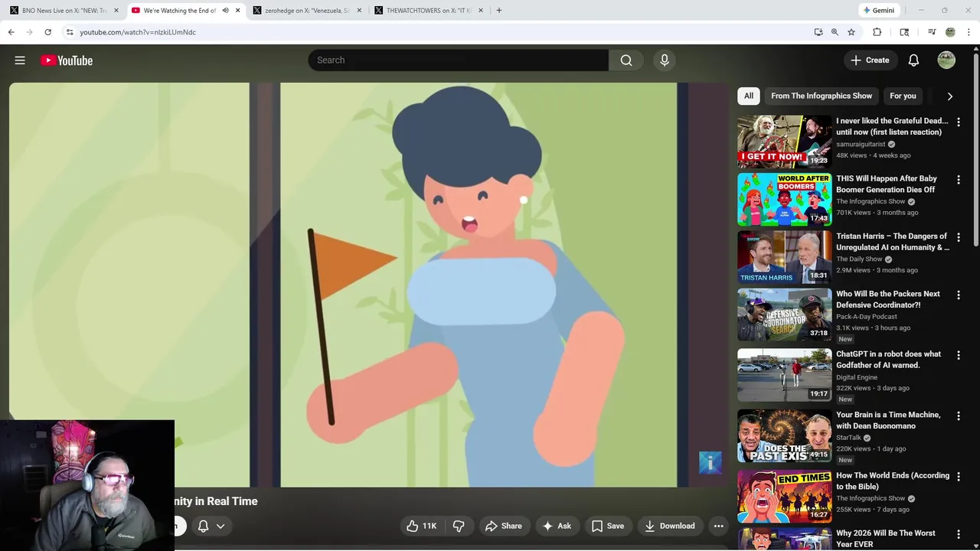Open Chrome profile avatar

[x=950, y=32]
